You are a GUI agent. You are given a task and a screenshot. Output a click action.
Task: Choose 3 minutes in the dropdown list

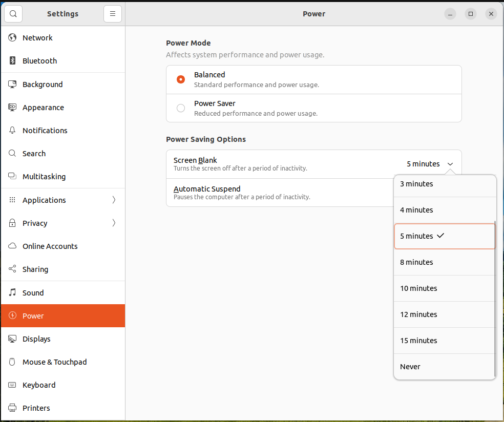(444, 184)
